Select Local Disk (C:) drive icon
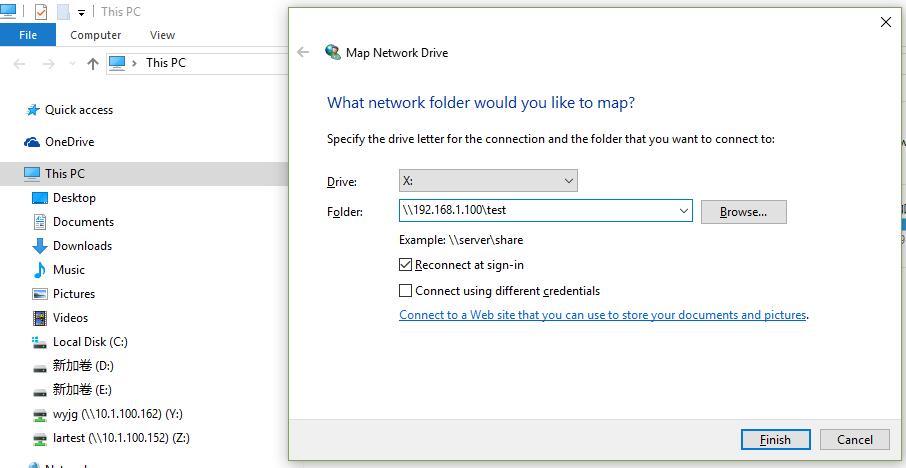 (40, 342)
